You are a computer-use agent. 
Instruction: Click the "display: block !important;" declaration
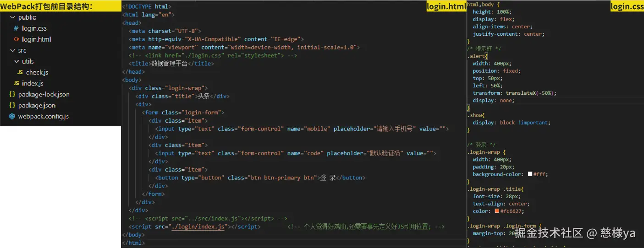(512, 123)
